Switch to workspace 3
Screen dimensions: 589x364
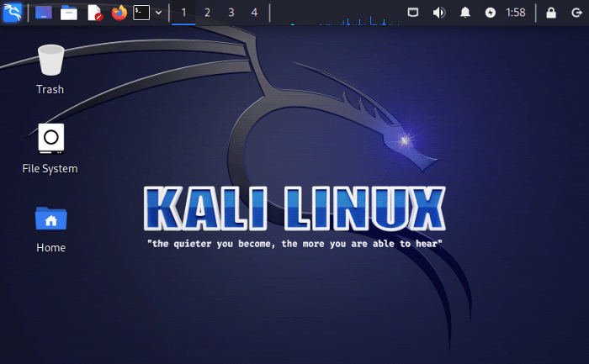click(x=231, y=13)
